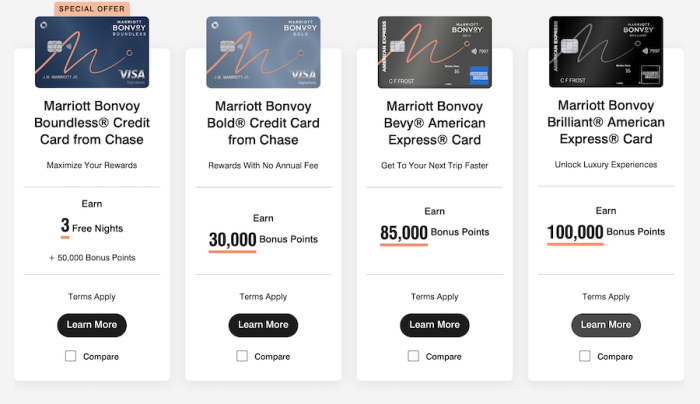The image size is (700, 404).
Task: Click Learn More under Boundless card
Action: 92,325
